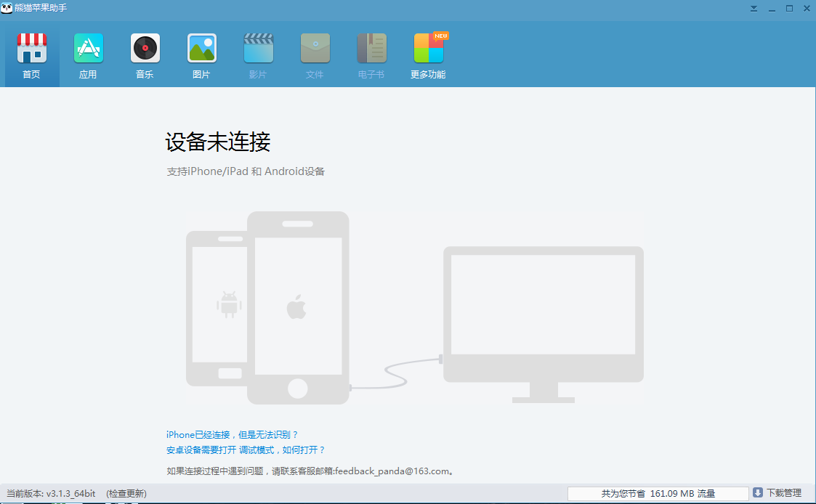Click the computer monitor illustration
Viewport: 816px width, 504px height.
[x=543, y=312]
